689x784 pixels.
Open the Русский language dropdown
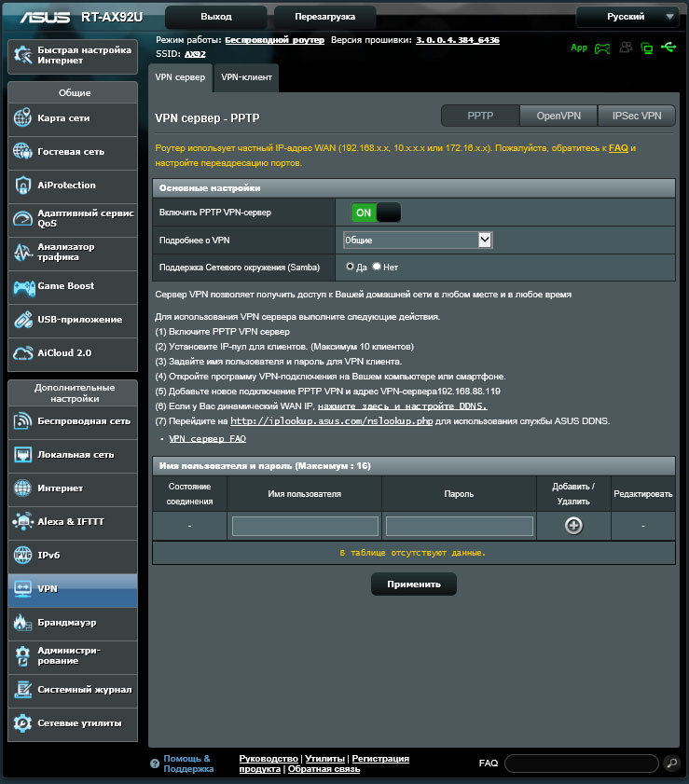pyautogui.click(x=627, y=17)
